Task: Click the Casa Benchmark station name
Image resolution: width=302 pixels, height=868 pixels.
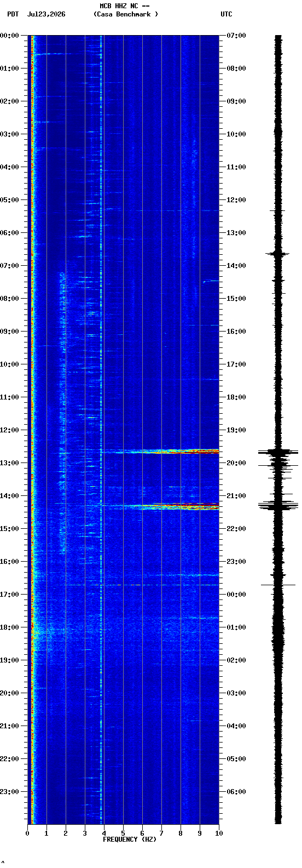Action: (x=126, y=14)
